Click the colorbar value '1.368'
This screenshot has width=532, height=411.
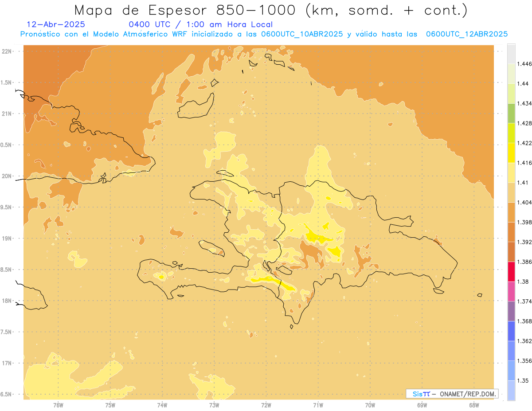pos(525,321)
